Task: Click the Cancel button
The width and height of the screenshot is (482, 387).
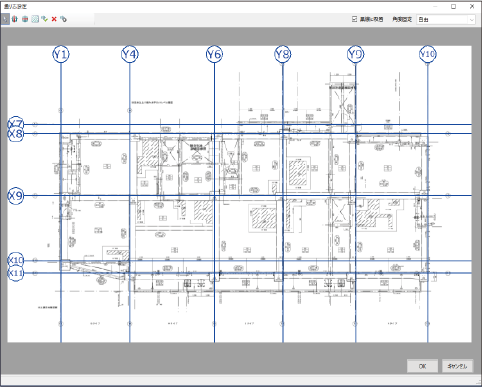Action: (457, 366)
